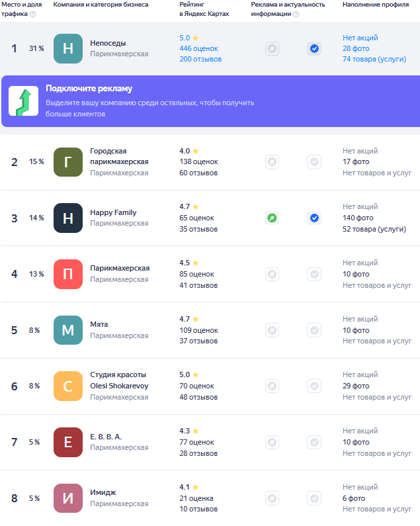Click 138 оценок in Городская парикмахерская row
420x526 pixels.
click(198, 161)
